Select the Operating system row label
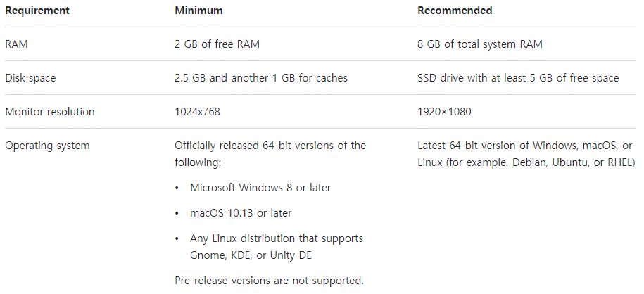This screenshot has height=294, width=644. 47,146
